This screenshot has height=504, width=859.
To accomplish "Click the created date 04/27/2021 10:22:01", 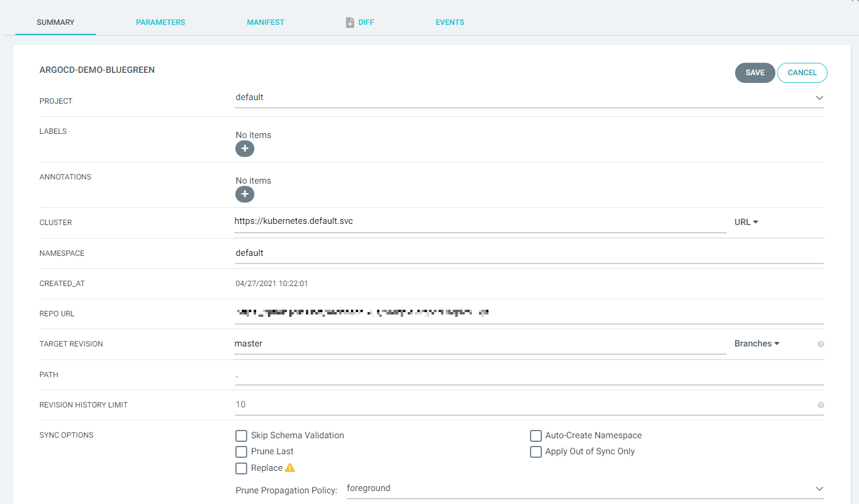I will pyautogui.click(x=272, y=284).
